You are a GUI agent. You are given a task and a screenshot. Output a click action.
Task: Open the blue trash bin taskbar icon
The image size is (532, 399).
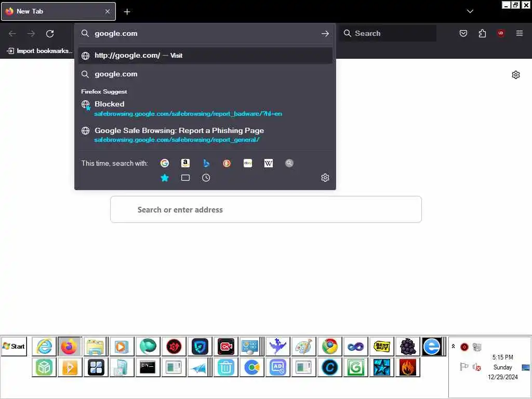click(x=225, y=367)
